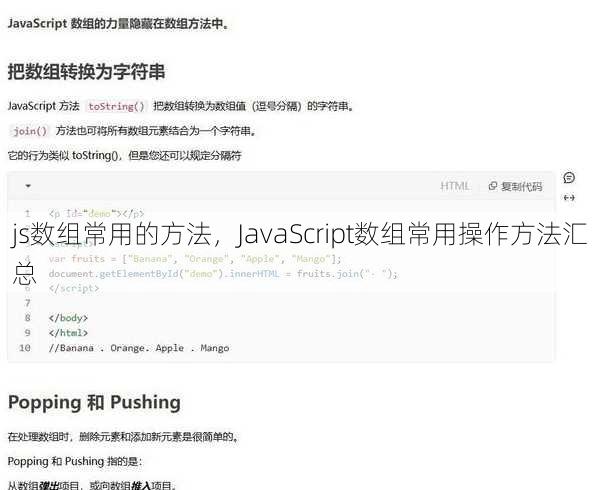Click the sentence 在处理数组时，删除元素和添加新元素是很简单的

pos(123,437)
